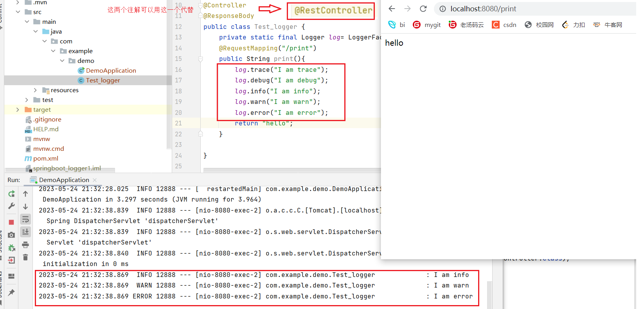Click the @RestController annotation text
644x309 pixels.
click(x=333, y=11)
